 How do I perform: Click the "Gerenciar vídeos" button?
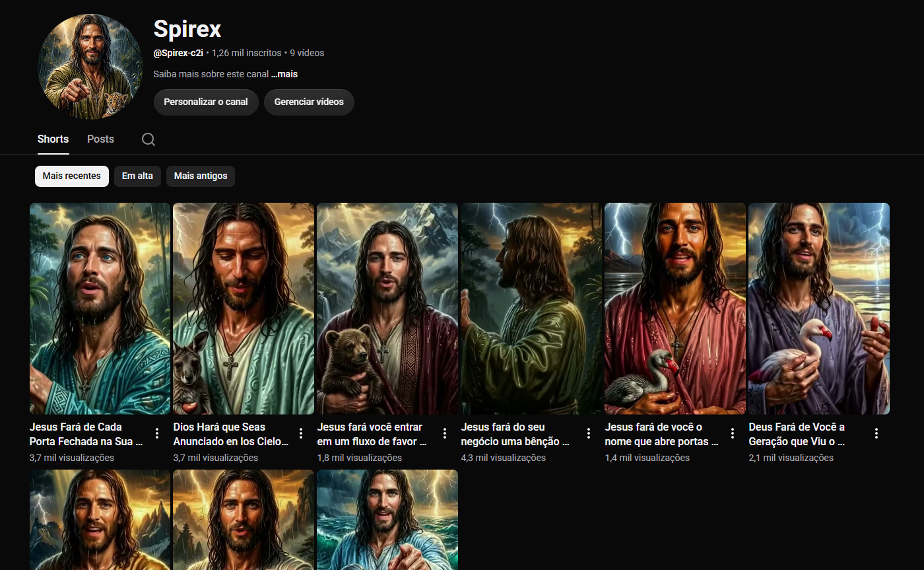309,102
